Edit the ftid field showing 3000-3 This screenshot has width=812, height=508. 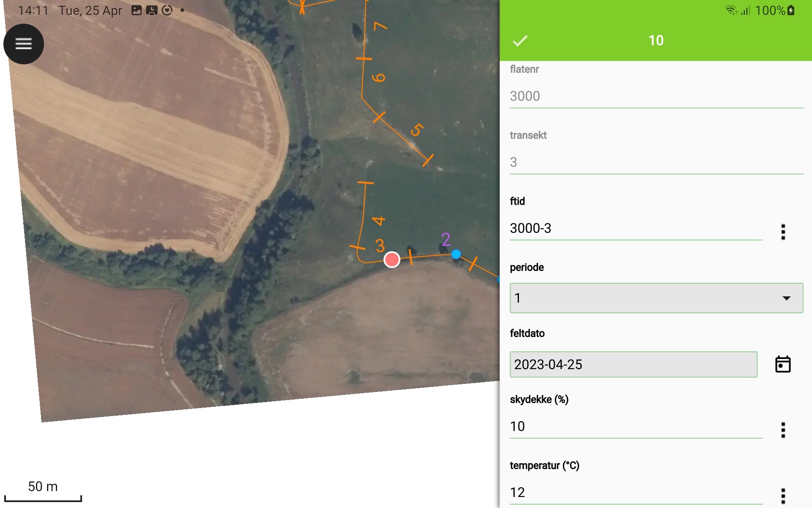(x=636, y=229)
